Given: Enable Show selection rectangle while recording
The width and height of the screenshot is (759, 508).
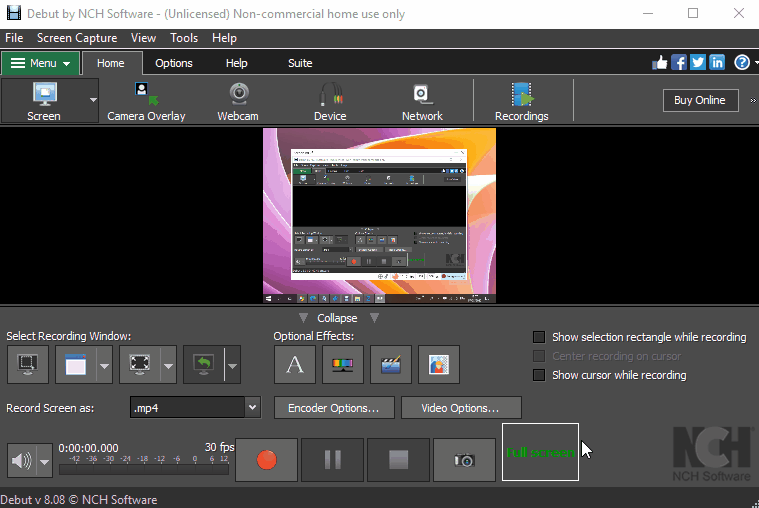Looking at the screenshot, I should point(539,337).
